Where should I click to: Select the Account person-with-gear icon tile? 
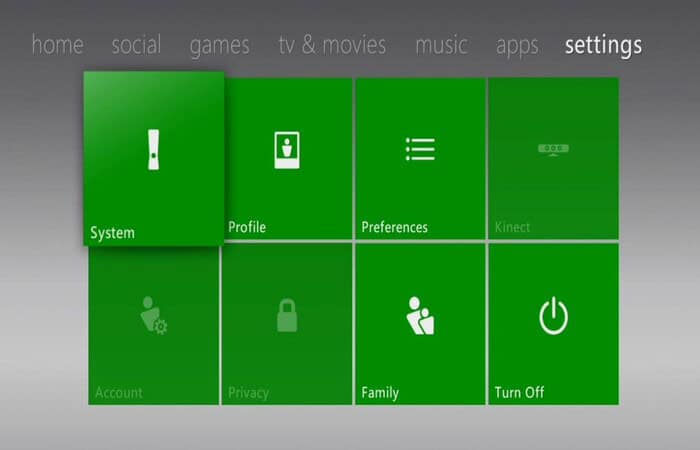point(154,325)
